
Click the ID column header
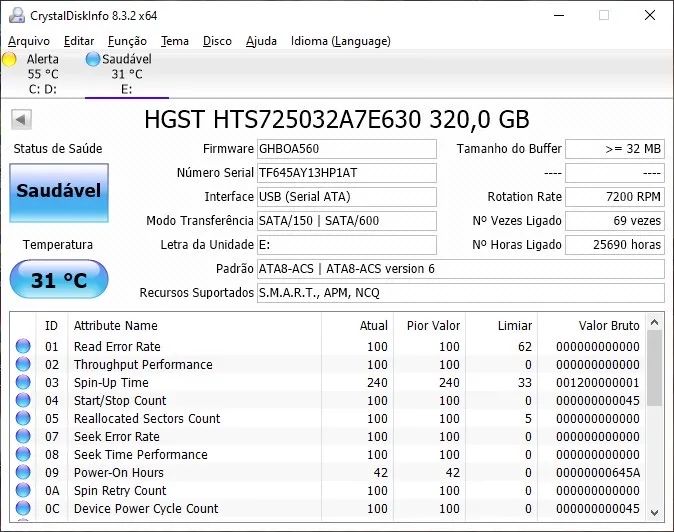click(51, 326)
